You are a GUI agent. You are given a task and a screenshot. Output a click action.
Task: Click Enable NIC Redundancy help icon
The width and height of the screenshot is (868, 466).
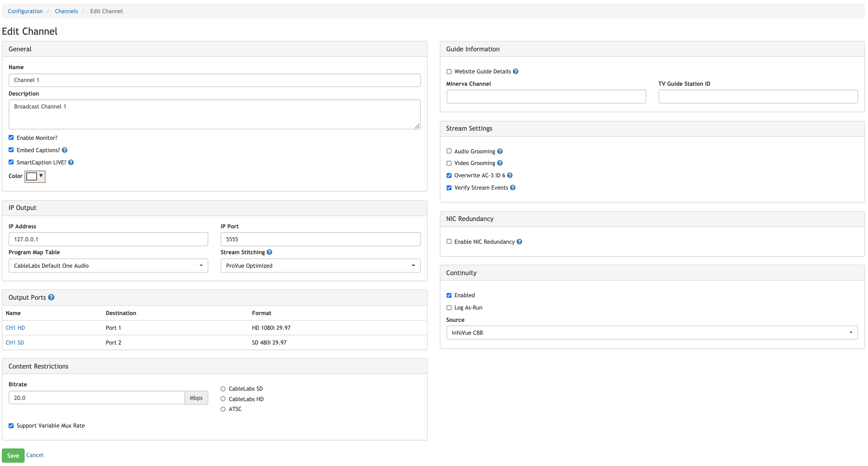[x=519, y=241]
